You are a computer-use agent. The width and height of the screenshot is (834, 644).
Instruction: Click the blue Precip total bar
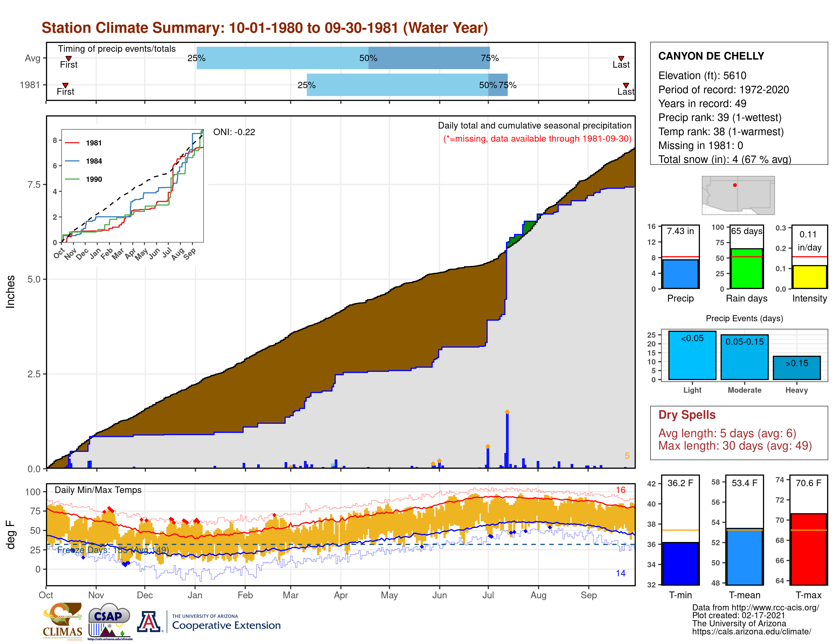tap(680, 274)
